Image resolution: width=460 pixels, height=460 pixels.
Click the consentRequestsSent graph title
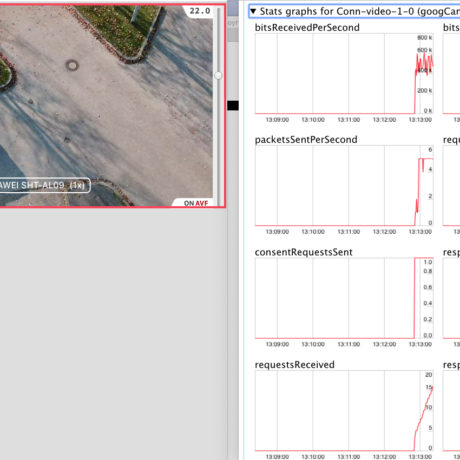tap(303, 252)
